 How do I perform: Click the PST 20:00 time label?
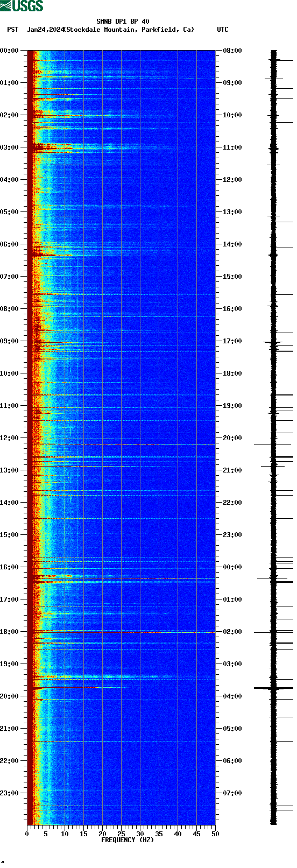pyautogui.click(x=10, y=696)
